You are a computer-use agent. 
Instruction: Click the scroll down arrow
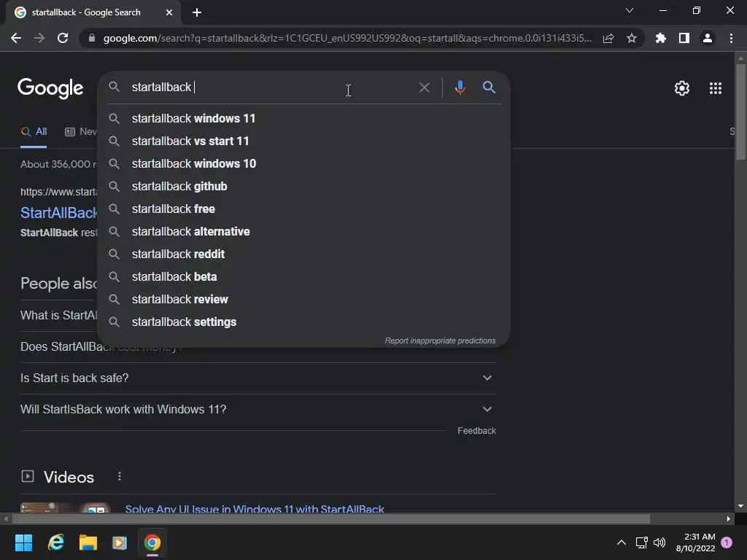coord(740,506)
